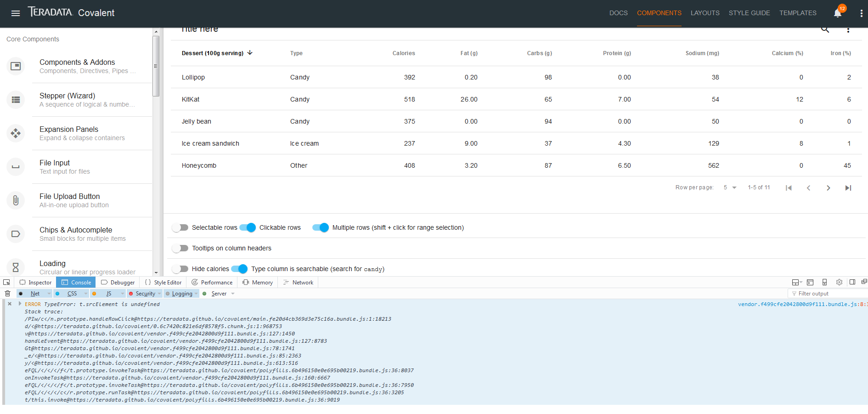Enable the Selectable rows switch
Screen dimensions: 868x414
click(180, 227)
